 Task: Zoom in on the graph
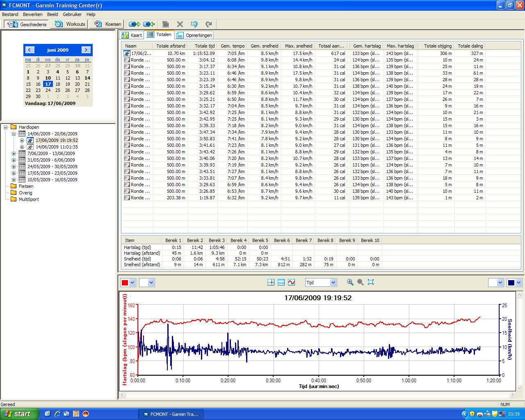point(350,282)
